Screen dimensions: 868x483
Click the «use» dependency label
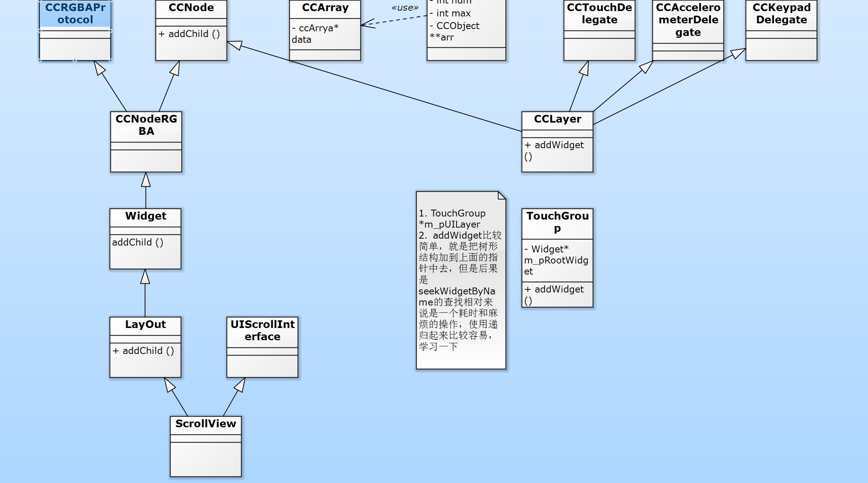pos(405,8)
